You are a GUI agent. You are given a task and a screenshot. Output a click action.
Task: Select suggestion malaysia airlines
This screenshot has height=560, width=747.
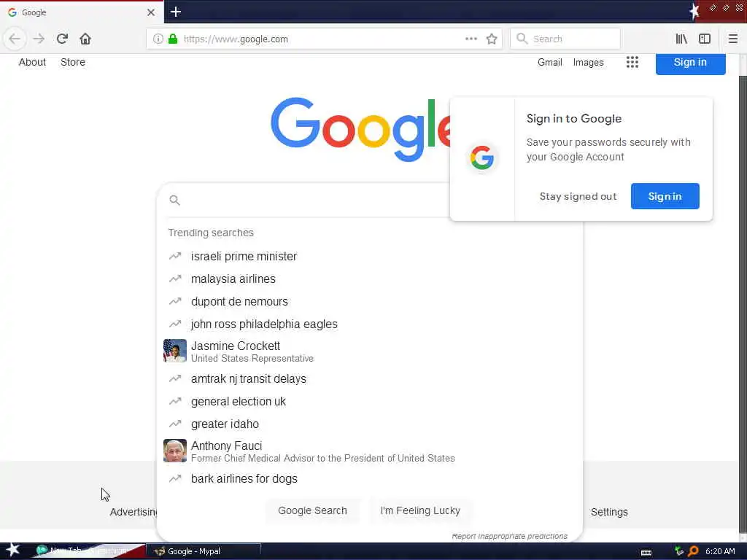tap(233, 279)
